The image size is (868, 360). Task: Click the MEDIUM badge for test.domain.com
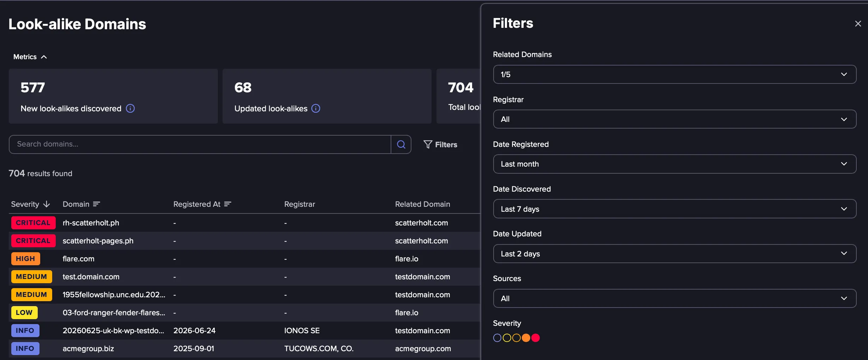coord(31,277)
